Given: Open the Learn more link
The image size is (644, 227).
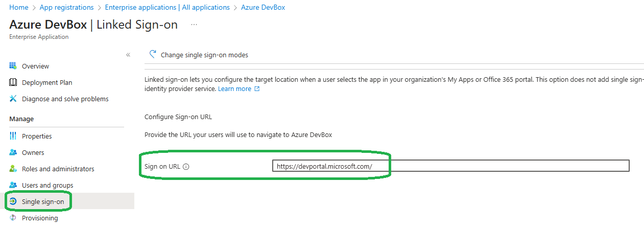Looking at the screenshot, I should click(234, 88).
